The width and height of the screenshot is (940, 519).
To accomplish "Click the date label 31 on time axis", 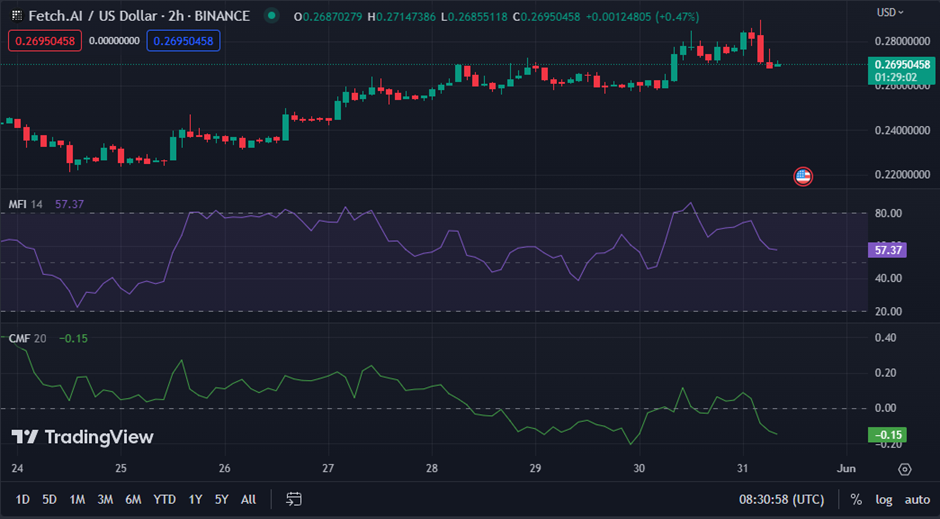I will click(x=743, y=469).
